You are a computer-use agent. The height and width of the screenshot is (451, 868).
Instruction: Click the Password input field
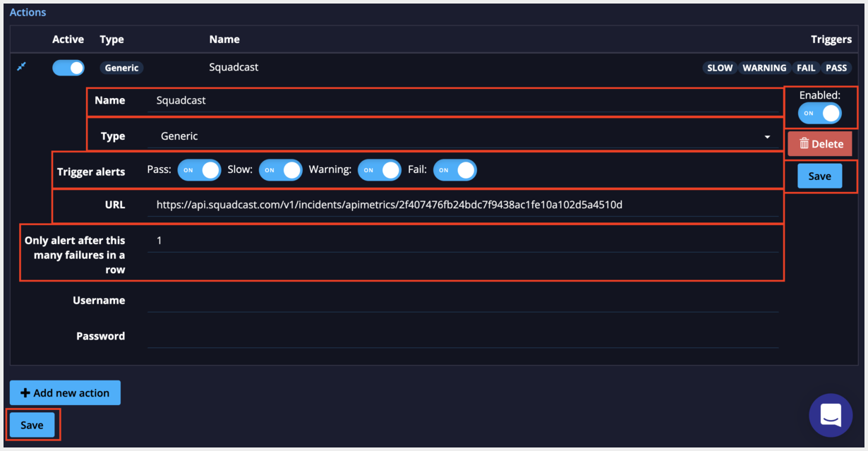tap(463, 337)
